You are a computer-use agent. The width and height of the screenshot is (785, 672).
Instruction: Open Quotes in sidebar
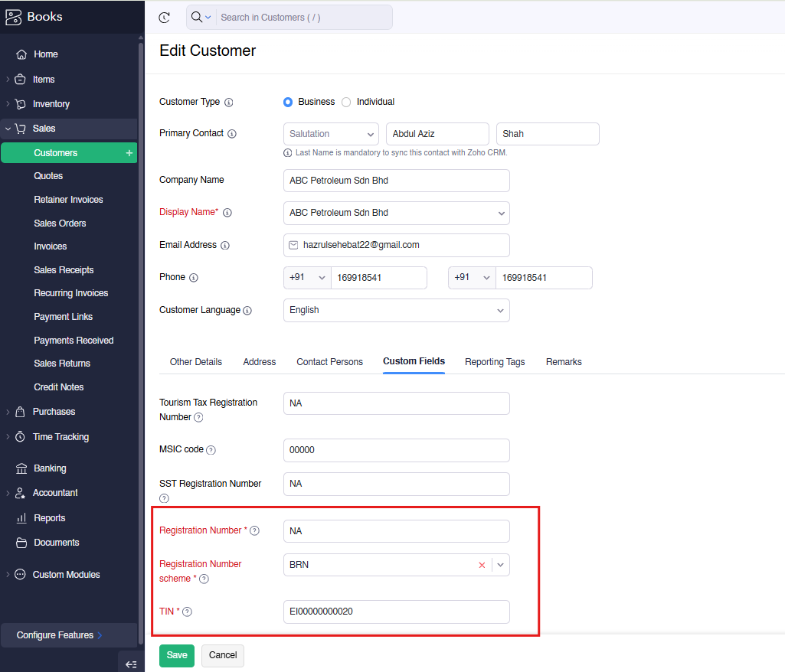point(48,176)
